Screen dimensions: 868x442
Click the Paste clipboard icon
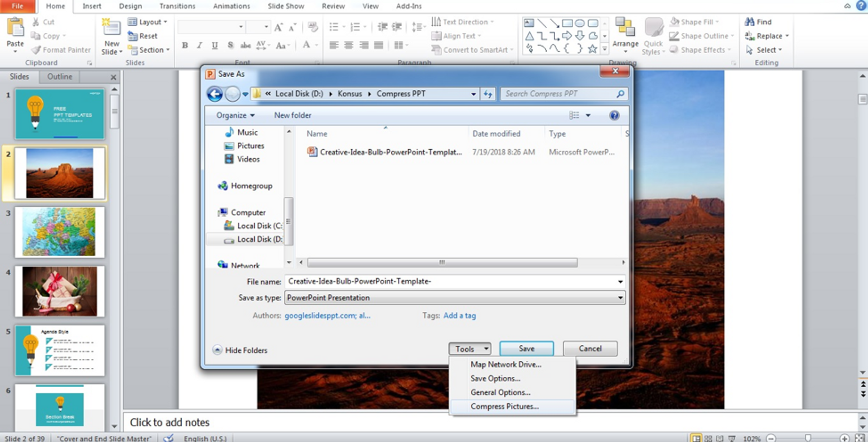15,28
